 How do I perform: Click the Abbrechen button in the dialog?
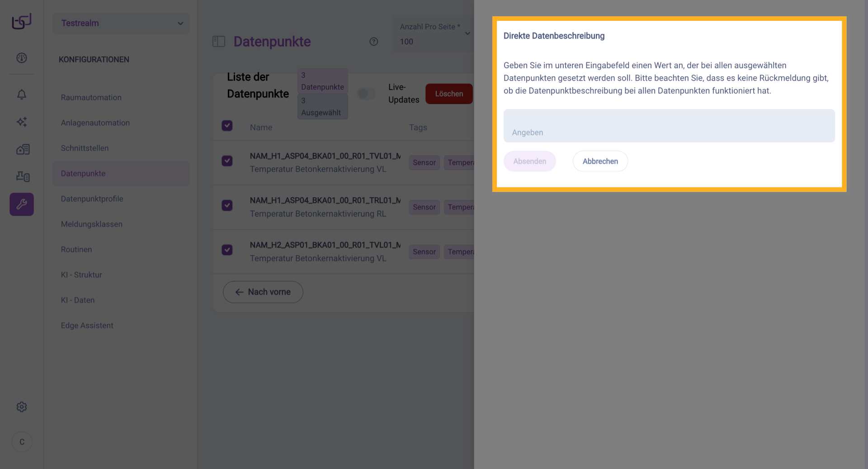tap(600, 161)
